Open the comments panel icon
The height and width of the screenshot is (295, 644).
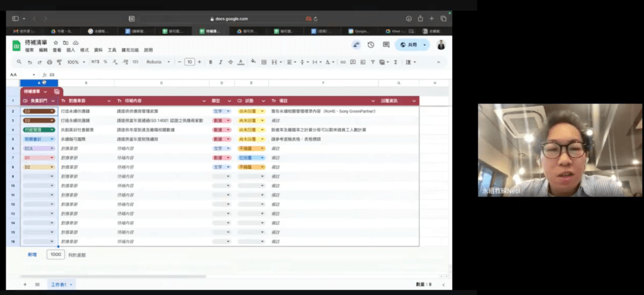click(x=383, y=45)
